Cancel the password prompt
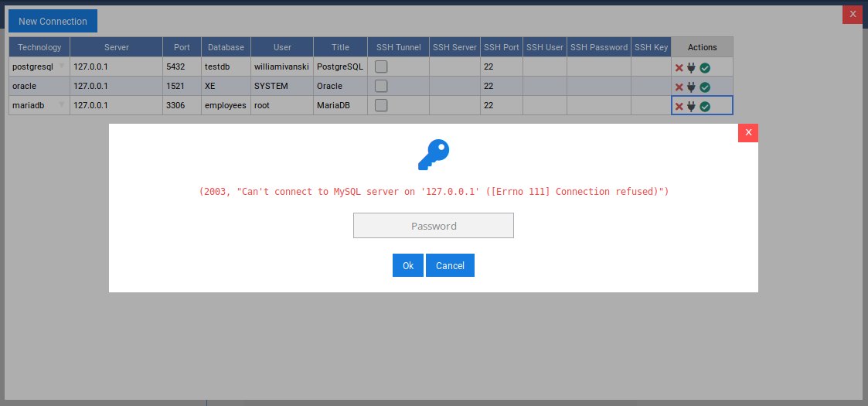The image size is (868, 406). pos(450,265)
